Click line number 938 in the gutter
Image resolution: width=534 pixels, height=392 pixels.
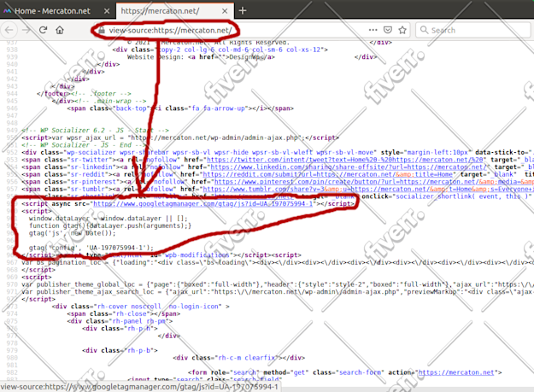[x=12, y=50]
